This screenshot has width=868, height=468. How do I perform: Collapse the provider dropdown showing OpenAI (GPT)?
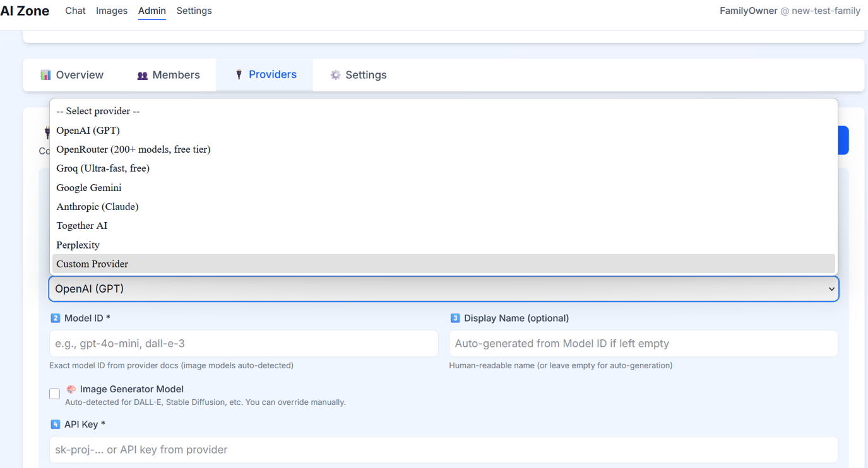[443, 289]
